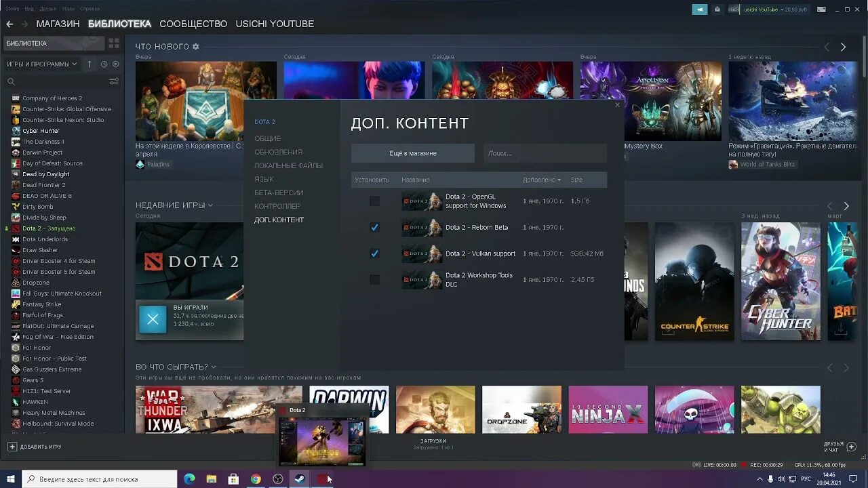Click the DLC search input field
Image resolution: width=868 pixels, height=488 pixels.
545,153
